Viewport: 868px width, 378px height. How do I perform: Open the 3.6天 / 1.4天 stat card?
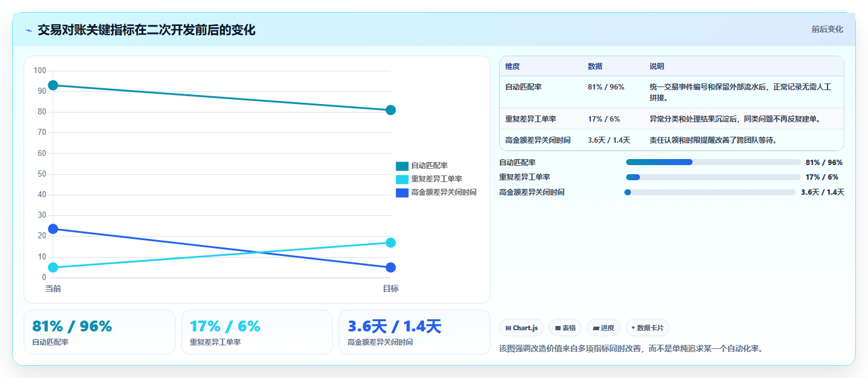point(414,332)
